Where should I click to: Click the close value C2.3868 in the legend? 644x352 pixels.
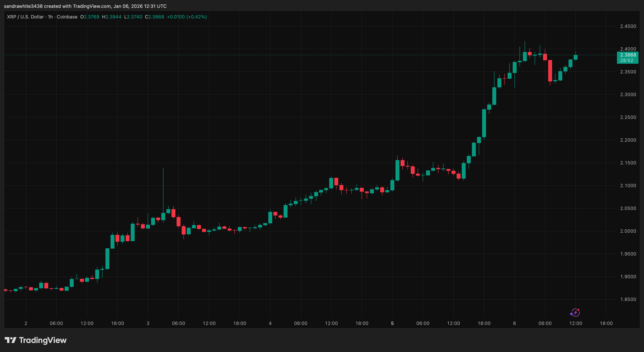click(x=154, y=17)
